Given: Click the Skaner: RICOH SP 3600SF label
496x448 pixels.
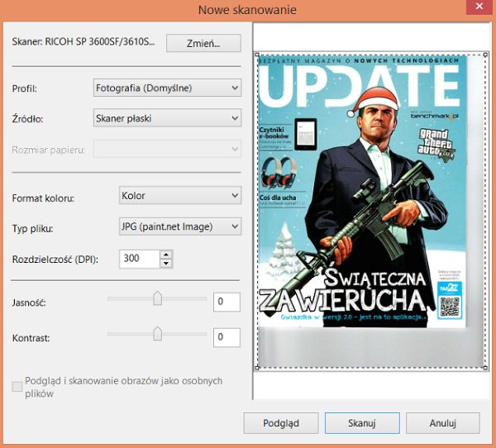Looking at the screenshot, I should click(83, 41).
